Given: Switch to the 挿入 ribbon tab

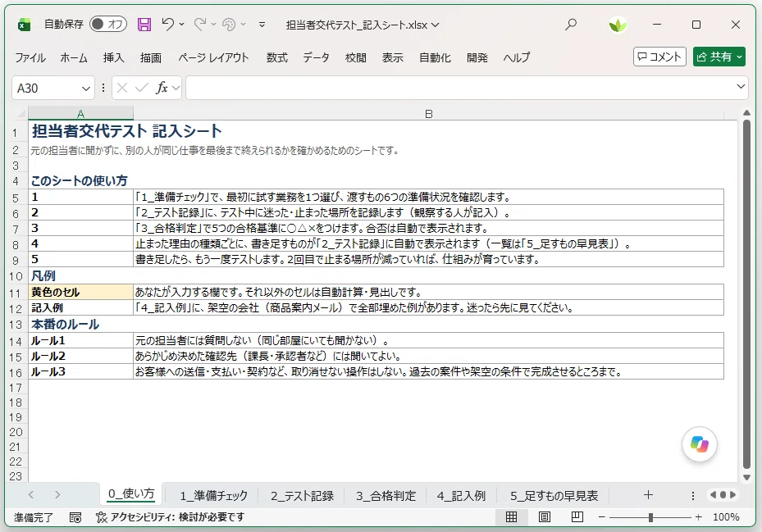Looking at the screenshot, I should point(114,57).
